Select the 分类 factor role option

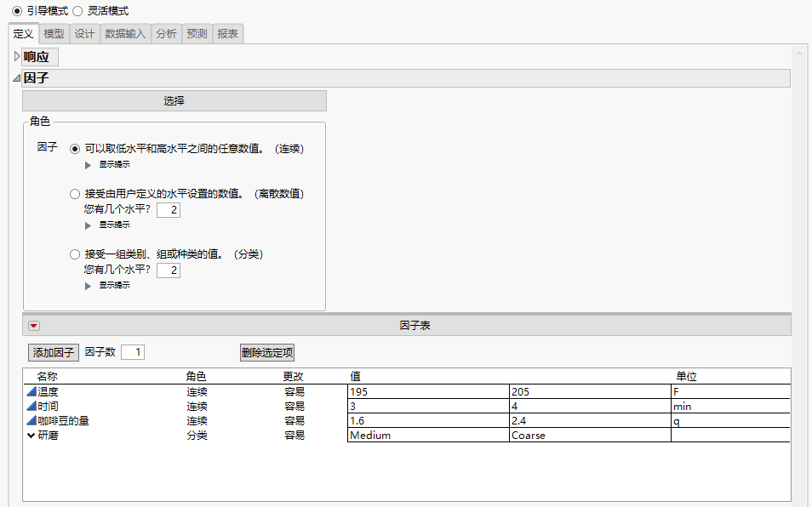75,254
